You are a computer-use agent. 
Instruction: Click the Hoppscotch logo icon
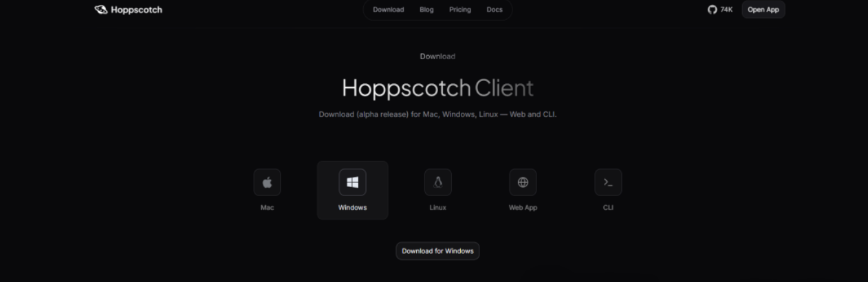click(101, 10)
